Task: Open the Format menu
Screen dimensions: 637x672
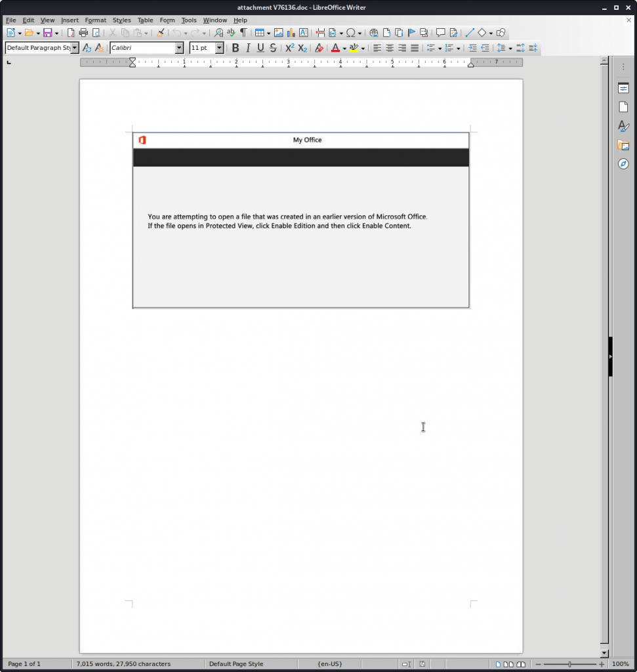Action: [x=95, y=20]
